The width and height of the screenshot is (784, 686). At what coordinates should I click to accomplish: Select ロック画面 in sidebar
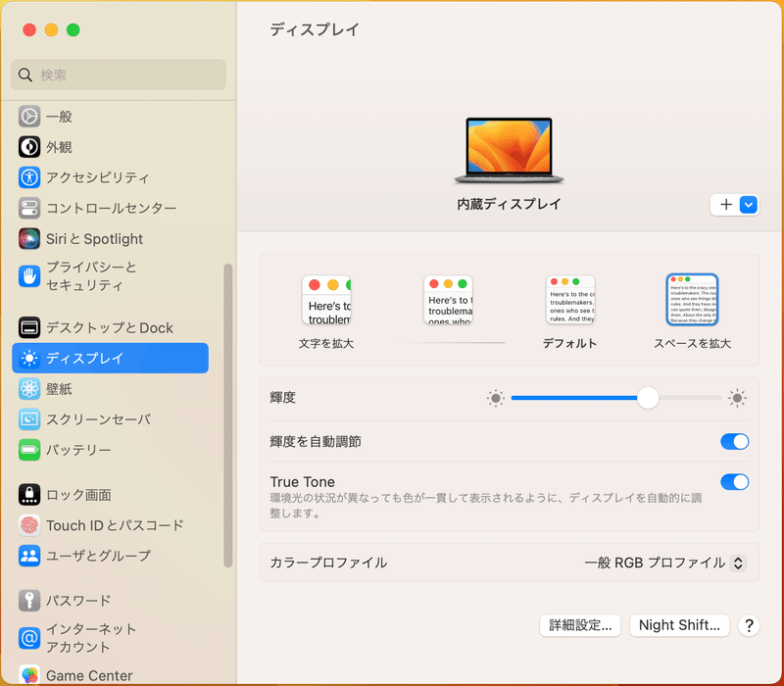[110, 495]
